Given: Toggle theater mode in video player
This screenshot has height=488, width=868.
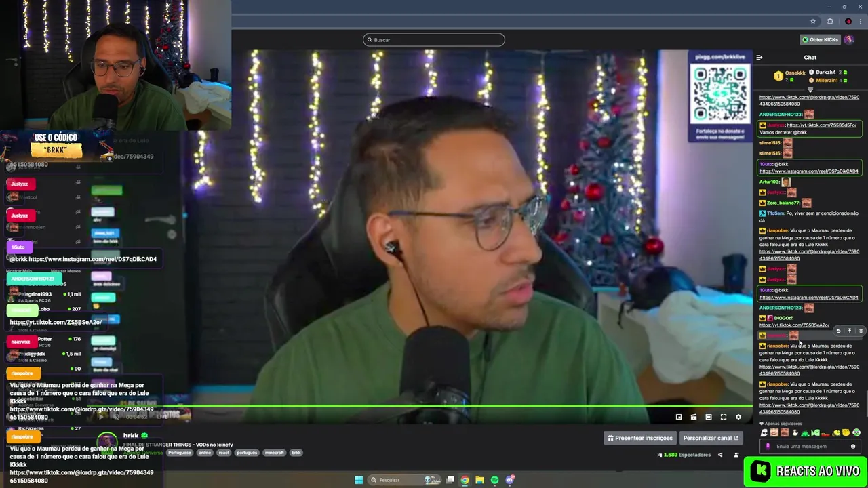Looking at the screenshot, I should (709, 417).
